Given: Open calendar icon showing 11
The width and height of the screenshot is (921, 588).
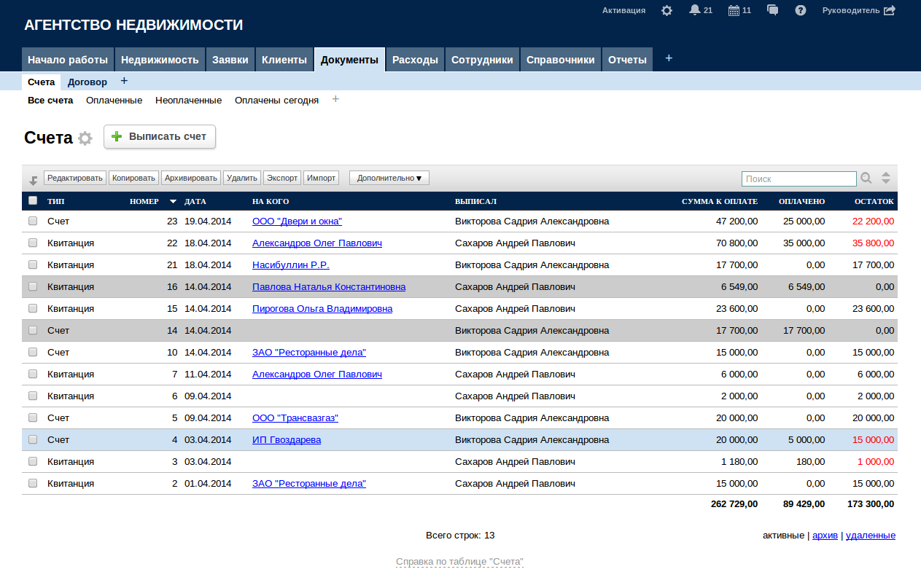Looking at the screenshot, I should pyautogui.click(x=734, y=11).
